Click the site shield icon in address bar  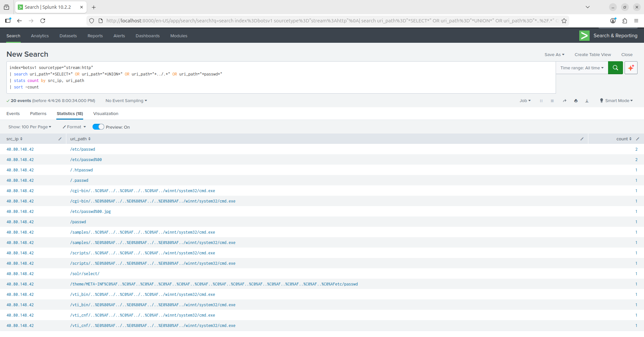92,21
